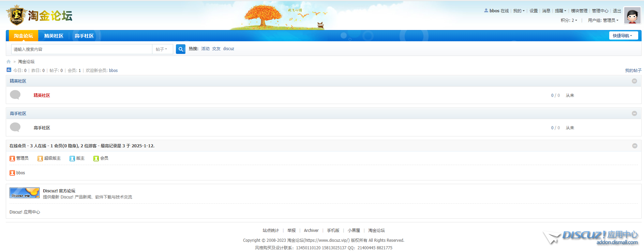644x251 pixels.
Task: Click the home icon in breadcrumb
Action: point(9,62)
